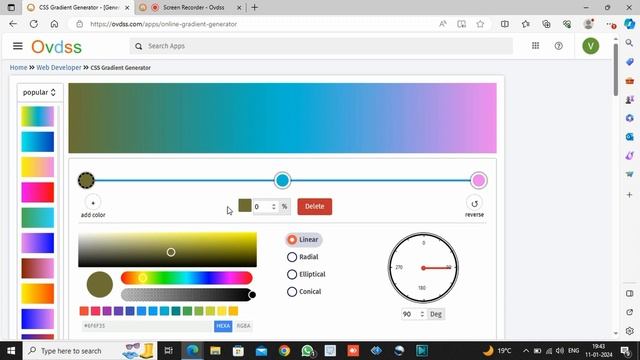Select the pink end color stop

tap(478, 180)
